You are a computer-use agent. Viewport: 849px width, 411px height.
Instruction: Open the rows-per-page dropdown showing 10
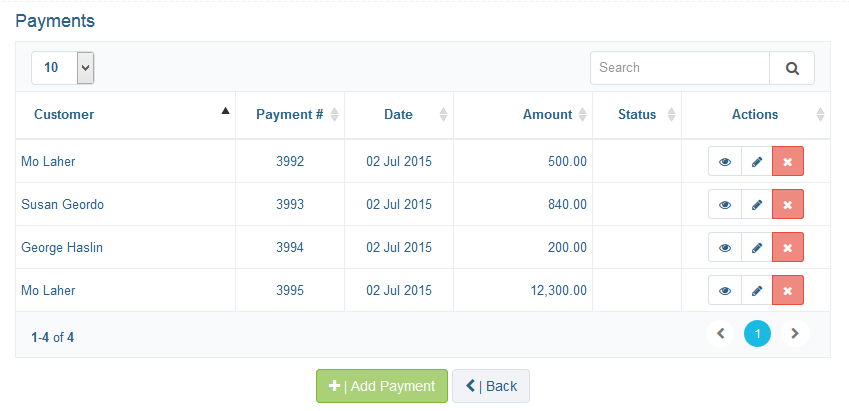[x=63, y=68]
